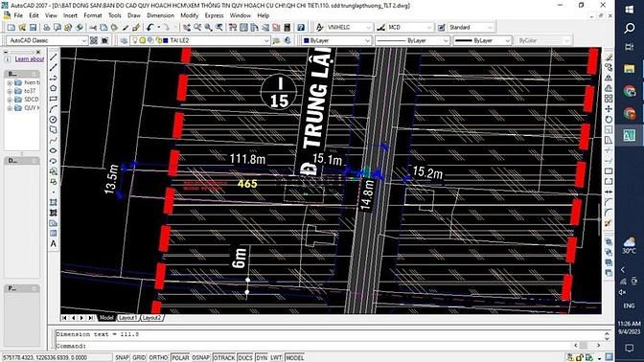Image resolution: width=644 pixels, height=362 pixels.
Task: Click the Undo arrow icon
Action: [x=149, y=28]
